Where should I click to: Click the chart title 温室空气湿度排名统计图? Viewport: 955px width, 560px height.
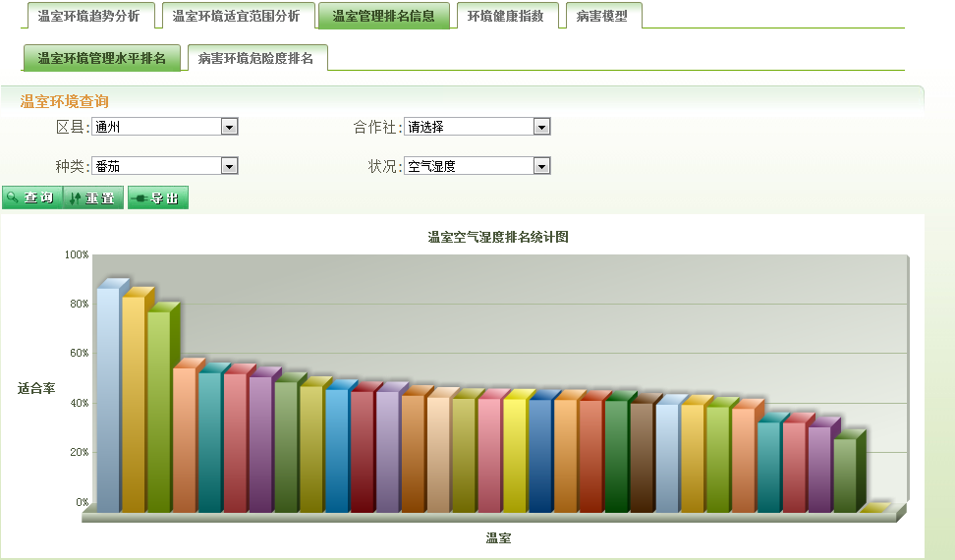coord(498,237)
